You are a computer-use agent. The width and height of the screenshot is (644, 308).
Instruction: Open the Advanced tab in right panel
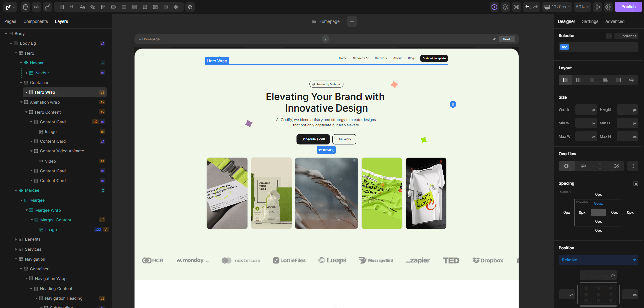coord(615,21)
